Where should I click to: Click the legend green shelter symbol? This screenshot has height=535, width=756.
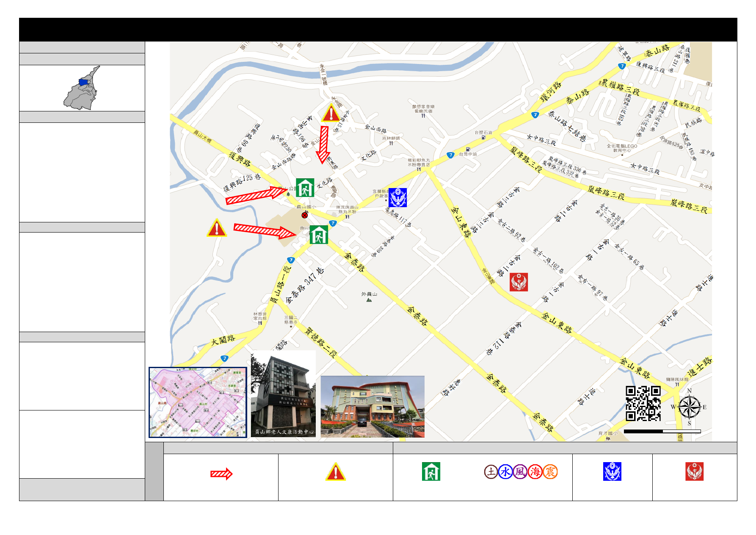click(x=431, y=471)
